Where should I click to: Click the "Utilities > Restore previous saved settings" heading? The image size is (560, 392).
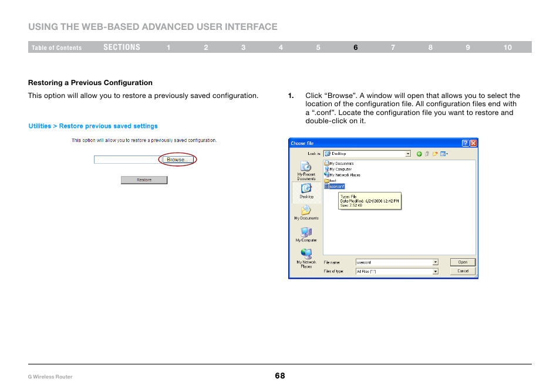pos(93,126)
